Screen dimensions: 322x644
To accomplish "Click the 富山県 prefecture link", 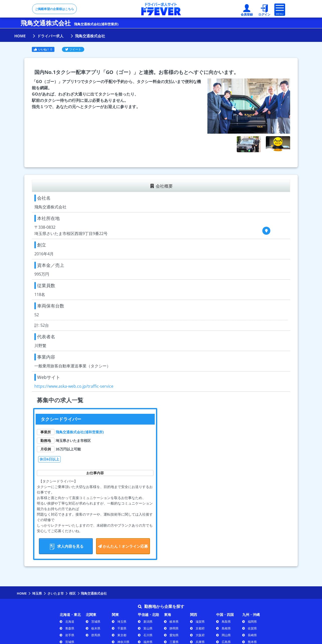I will [x=148, y=628].
